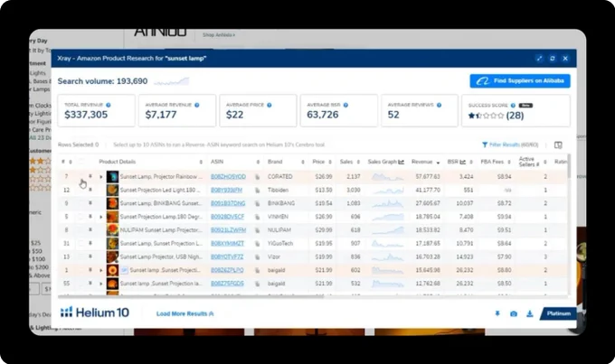Toggle the select-all checkbox in header
The width and height of the screenshot is (615, 364).
point(81,162)
